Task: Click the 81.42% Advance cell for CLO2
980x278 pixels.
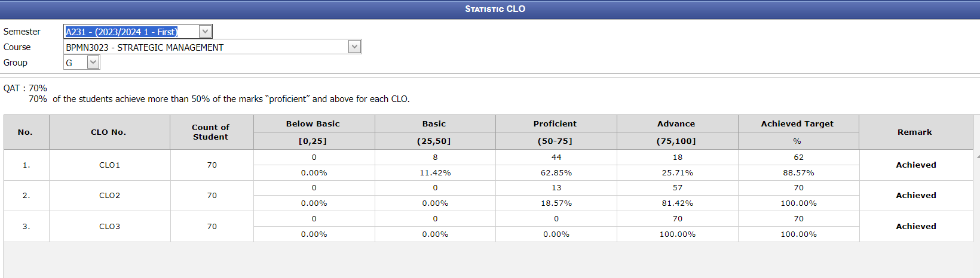Action: [x=678, y=203]
